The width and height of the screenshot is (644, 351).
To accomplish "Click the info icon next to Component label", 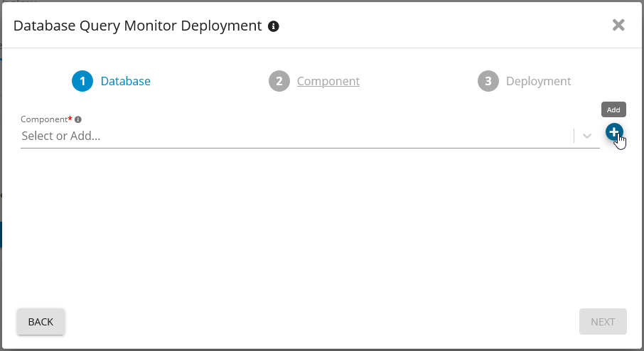I will 78,119.
